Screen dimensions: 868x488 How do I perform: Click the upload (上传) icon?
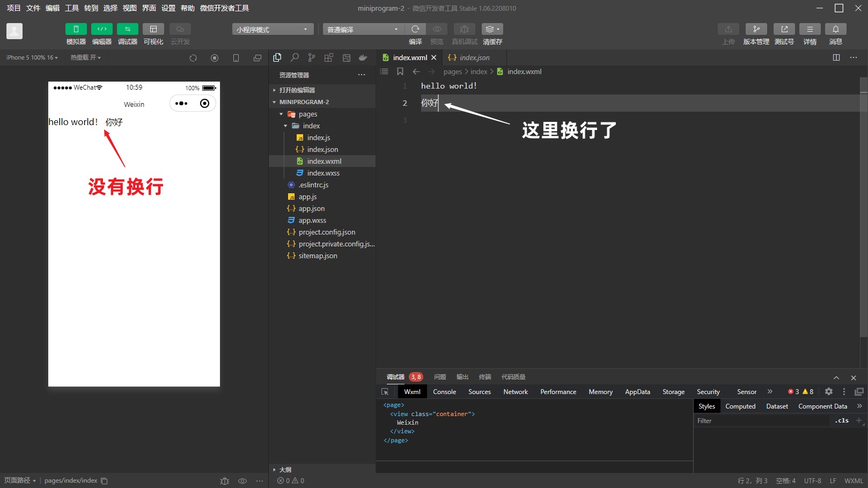click(x=729, y=29)
